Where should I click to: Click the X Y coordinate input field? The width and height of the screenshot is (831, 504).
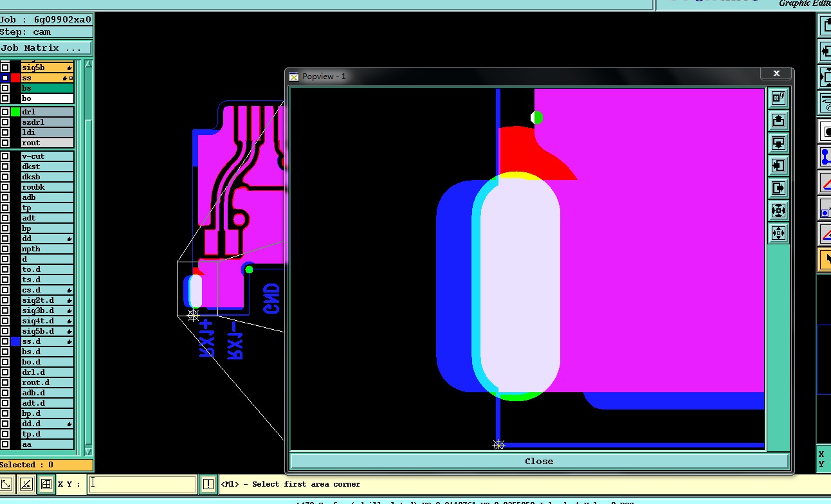(142, 484)
